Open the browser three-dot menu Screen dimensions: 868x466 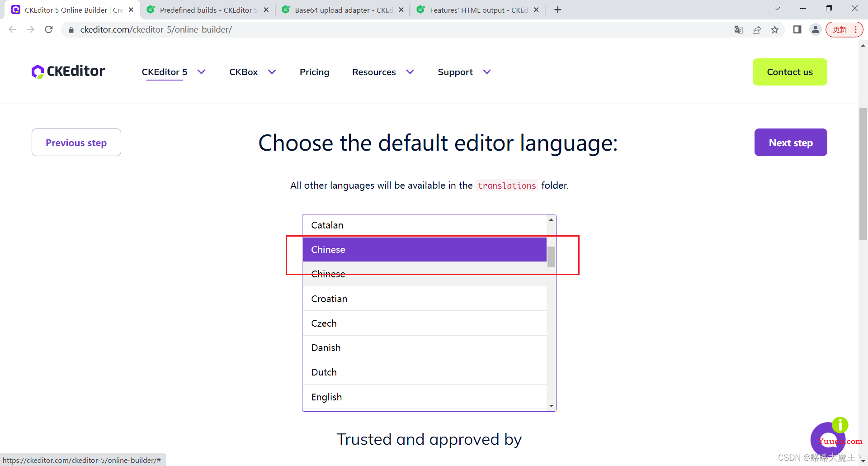tap(856, 29)
